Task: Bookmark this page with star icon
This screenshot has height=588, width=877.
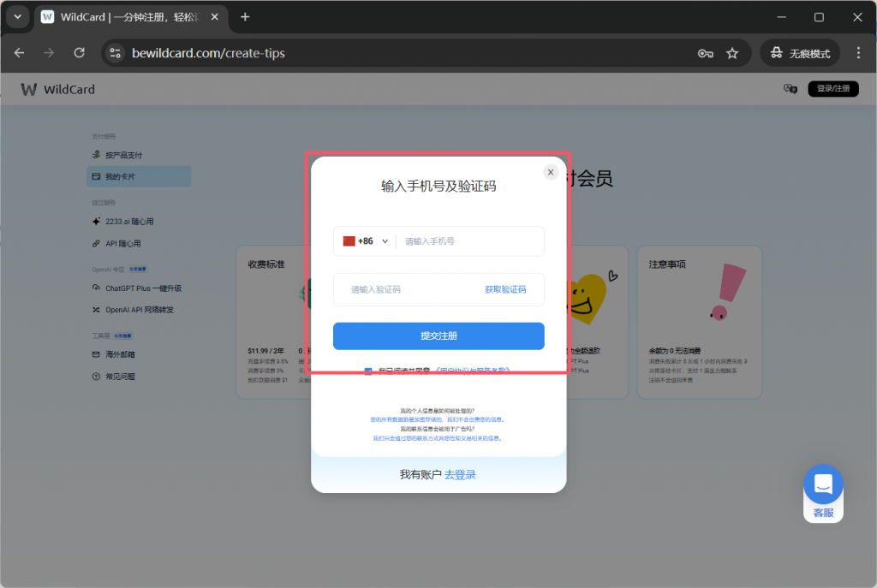Action: pos(732,53)
